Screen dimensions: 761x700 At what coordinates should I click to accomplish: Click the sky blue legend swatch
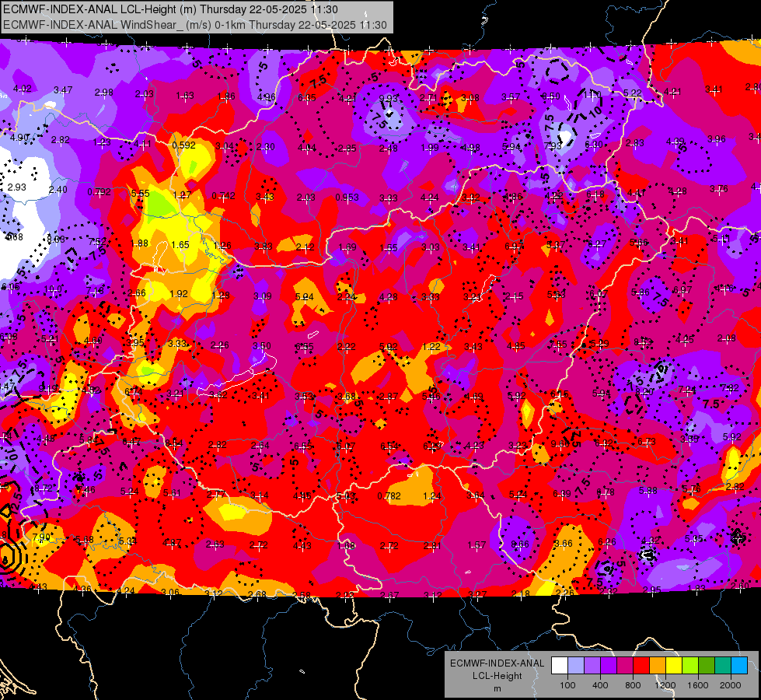tap(740, 666)
